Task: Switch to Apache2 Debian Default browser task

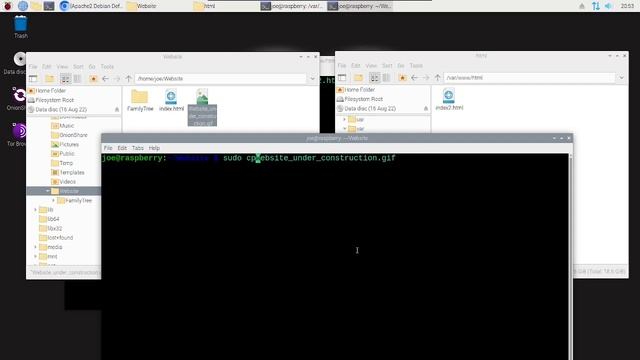Action: tap(91, 6)
